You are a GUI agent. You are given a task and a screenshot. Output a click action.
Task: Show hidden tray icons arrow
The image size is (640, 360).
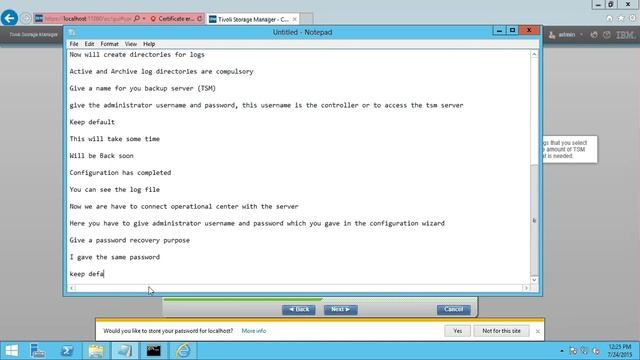pos(562,351)
